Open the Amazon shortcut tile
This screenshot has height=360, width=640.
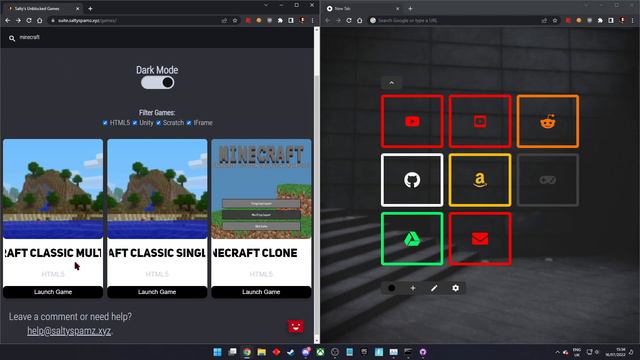pos(480,180)
